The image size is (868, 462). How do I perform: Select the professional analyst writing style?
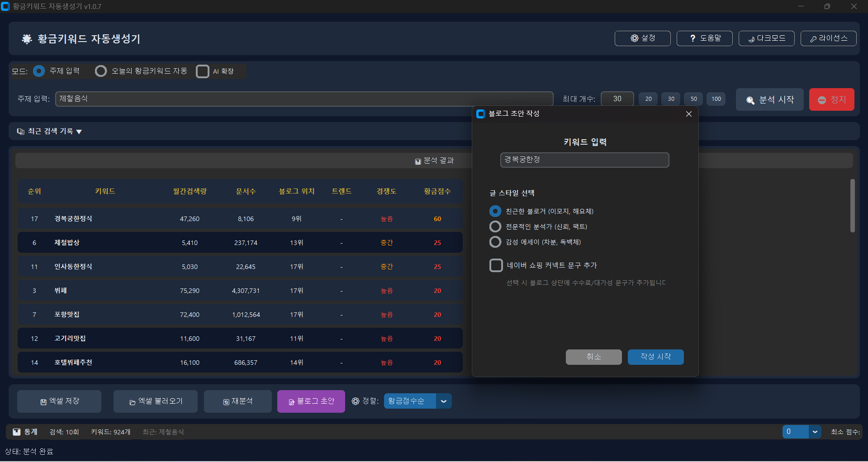click(x=495, y=226)
